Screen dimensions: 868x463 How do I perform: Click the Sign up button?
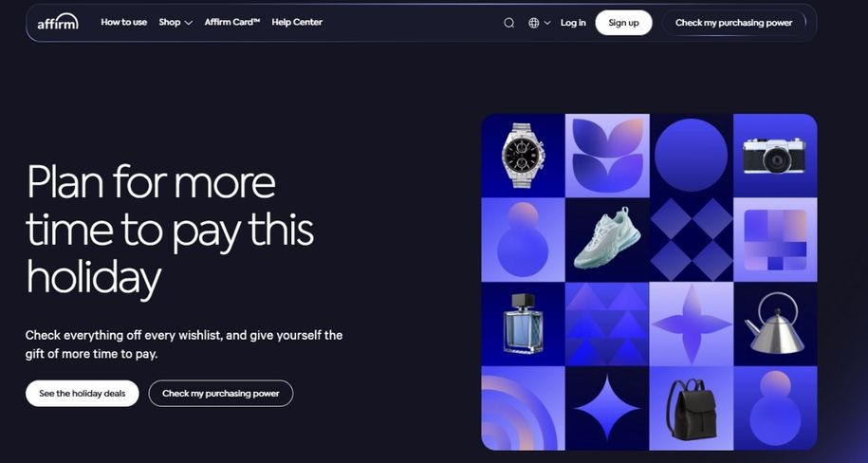click(623, 23)
